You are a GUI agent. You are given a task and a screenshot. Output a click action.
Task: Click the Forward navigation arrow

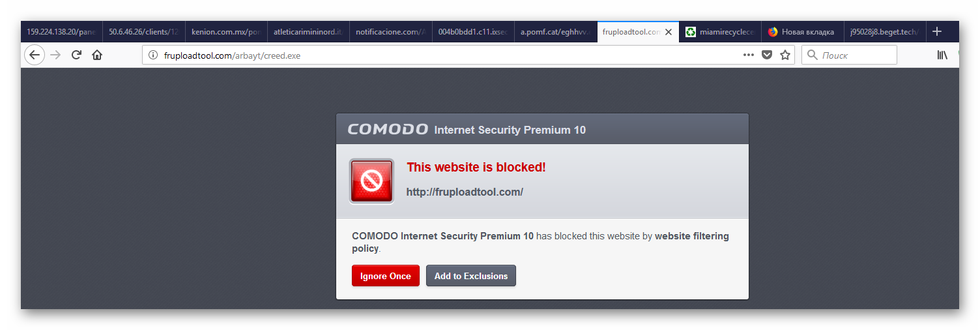point(56,55)
